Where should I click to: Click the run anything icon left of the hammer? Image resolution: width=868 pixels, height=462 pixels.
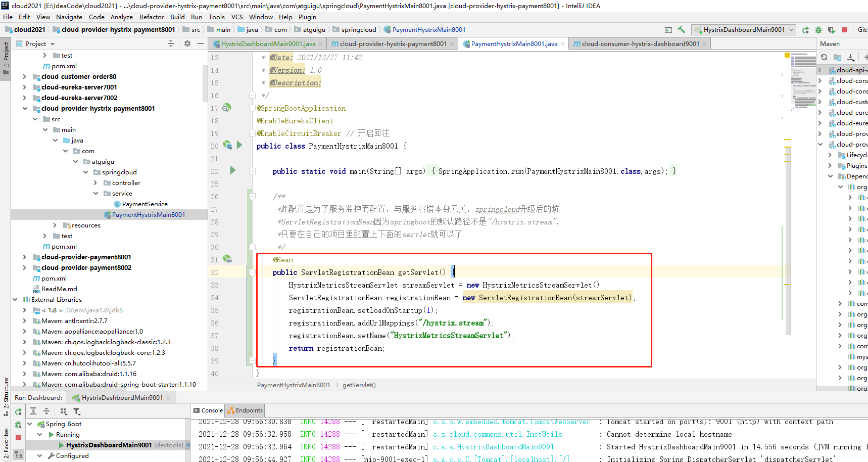668,30
